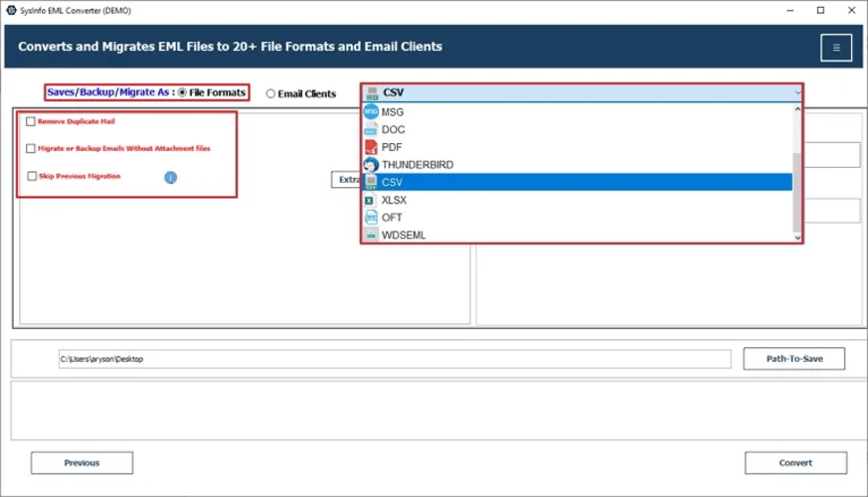Click the blue info icon beside Skip Previous Migration
Image resolution: width=868 pixels, height=497 pixels.
[170, 177]
